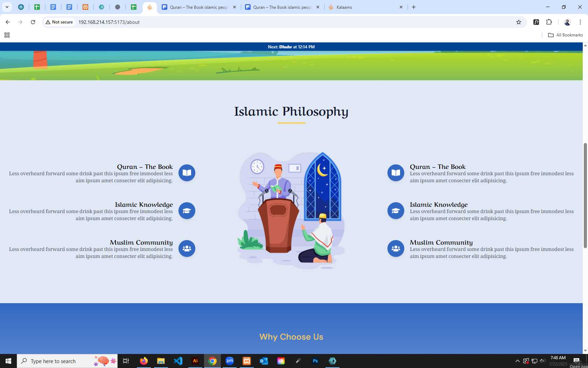Open Outlook from the taskbar
Image resolution: width=588 pixels, height=368 pixels.
264,361
